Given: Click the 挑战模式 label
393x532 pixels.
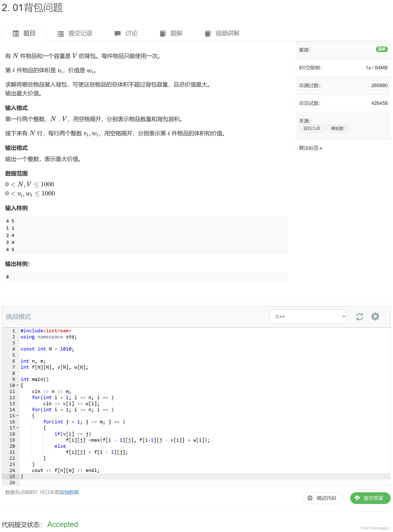Looking at the screenshot, I should pos(18,316).
